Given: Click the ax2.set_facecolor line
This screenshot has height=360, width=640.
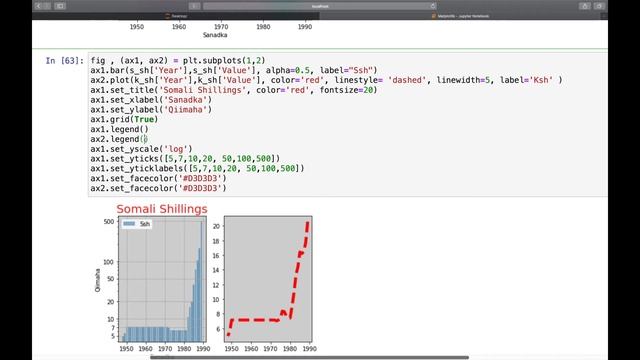Looking at the screenshot, I should 158,188.
